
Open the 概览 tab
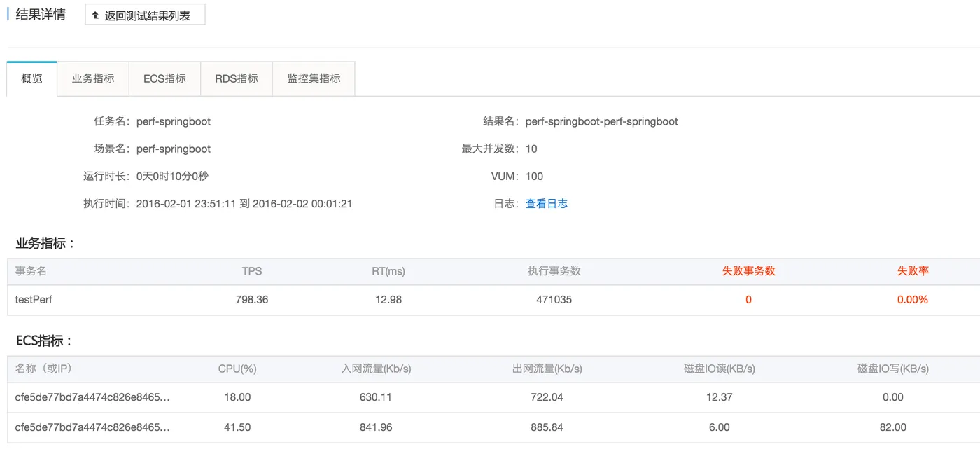tap(32, 78)
